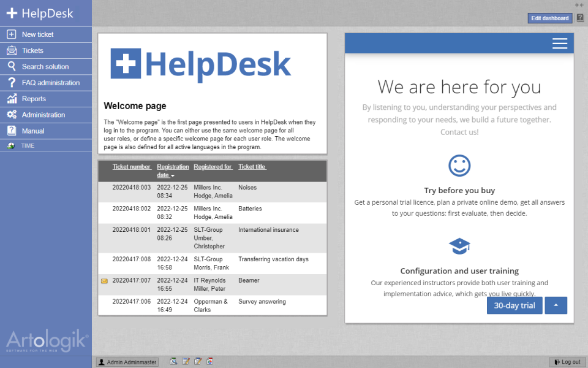Open the hamburger menu on right panel
The height and width of the screenshot is (368, 588).
pos(559,43)
